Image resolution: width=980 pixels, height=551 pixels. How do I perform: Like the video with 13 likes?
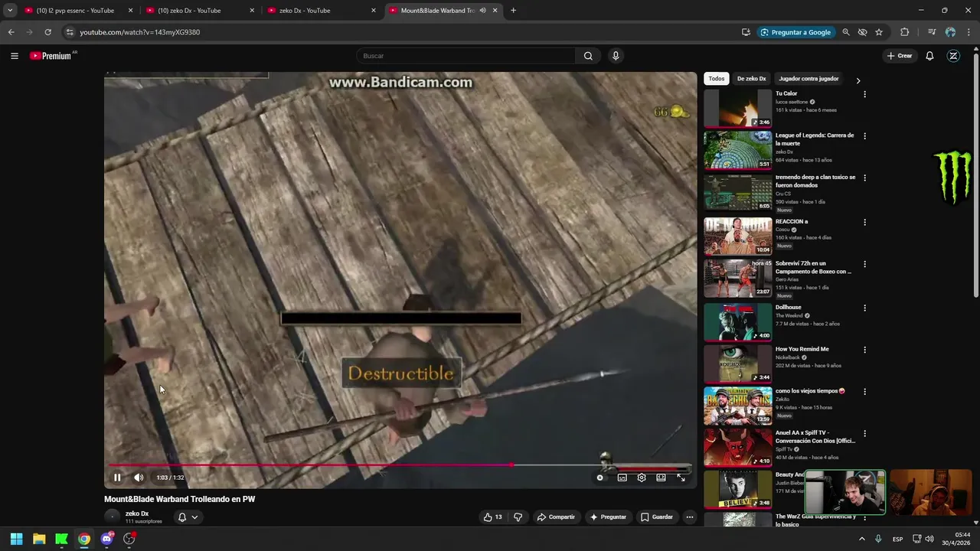coord(492,517)
